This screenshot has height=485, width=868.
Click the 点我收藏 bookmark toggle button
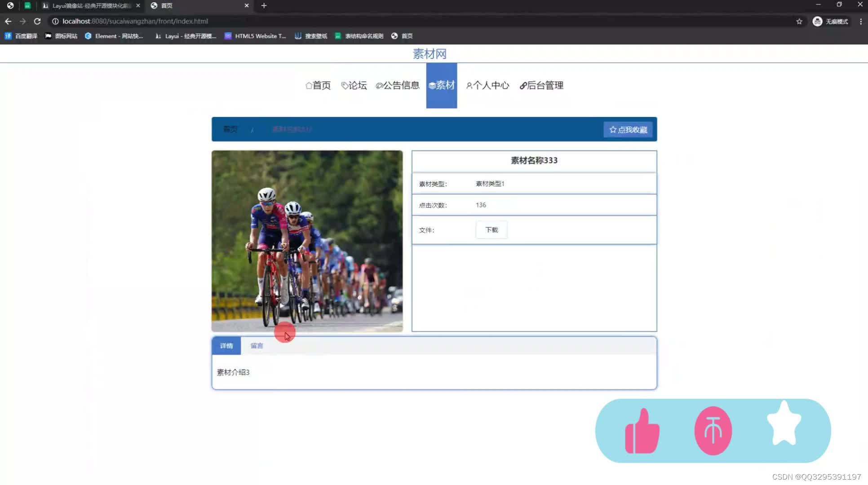(x=629, y=129)
